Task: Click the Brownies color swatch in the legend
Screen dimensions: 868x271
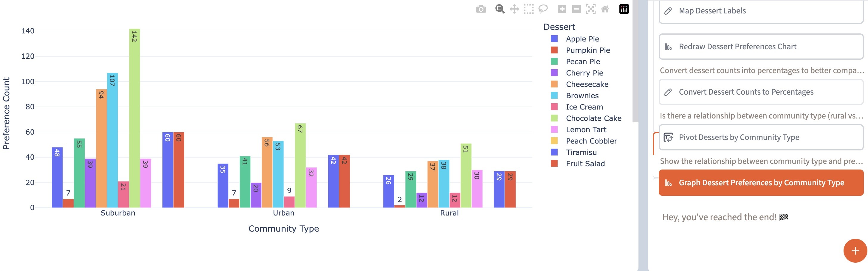Action: coord(554,96)
